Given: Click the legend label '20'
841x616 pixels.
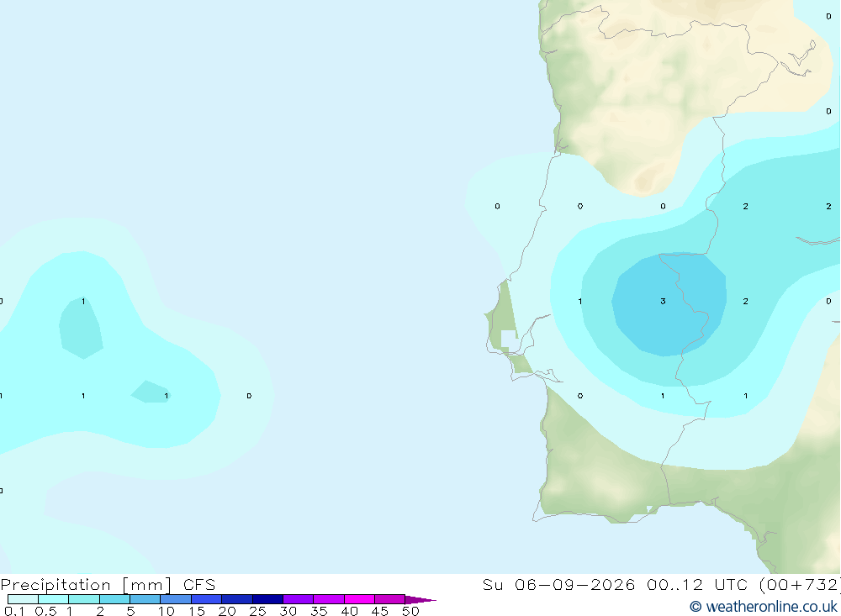Looking at the screenshot, I should coord(227,611).
